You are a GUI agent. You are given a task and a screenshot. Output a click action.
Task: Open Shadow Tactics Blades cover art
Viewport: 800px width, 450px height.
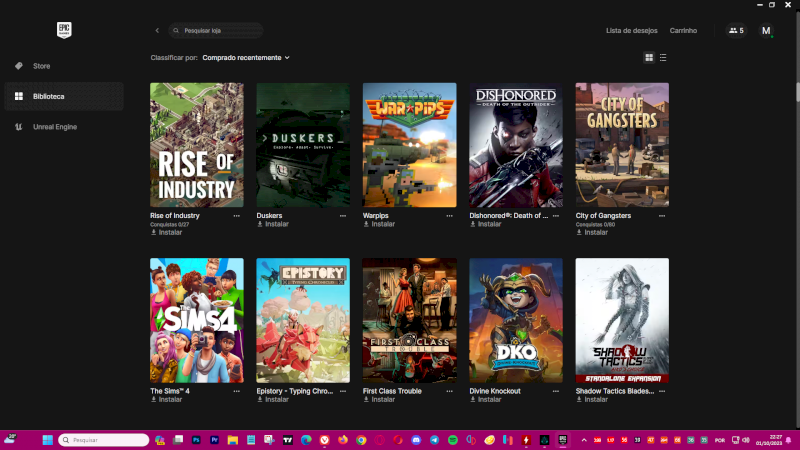[x=622, y=320]
